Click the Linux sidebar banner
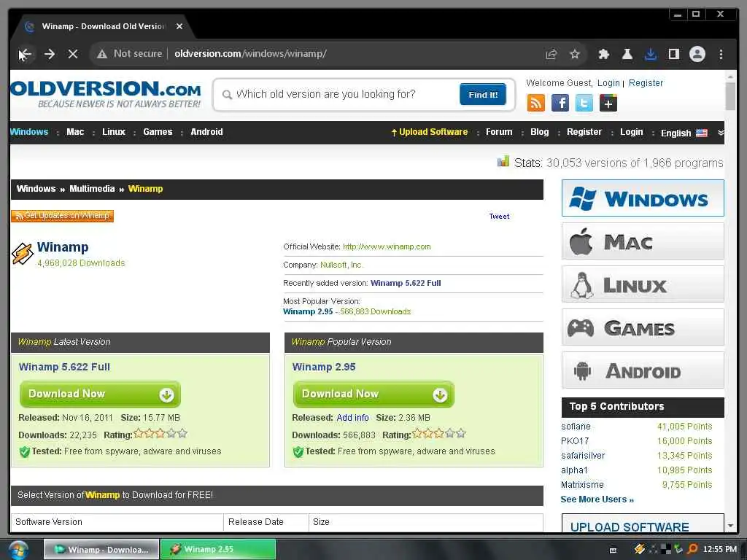The height and width of the screenshot is (560, 747). pos(643,284)
